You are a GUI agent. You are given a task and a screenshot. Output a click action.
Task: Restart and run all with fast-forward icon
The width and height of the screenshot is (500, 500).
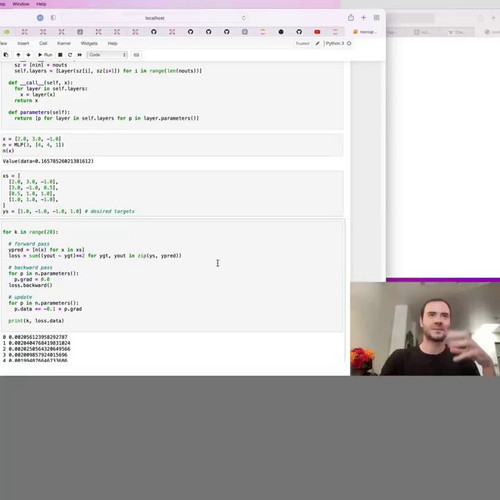coord(80,55)
